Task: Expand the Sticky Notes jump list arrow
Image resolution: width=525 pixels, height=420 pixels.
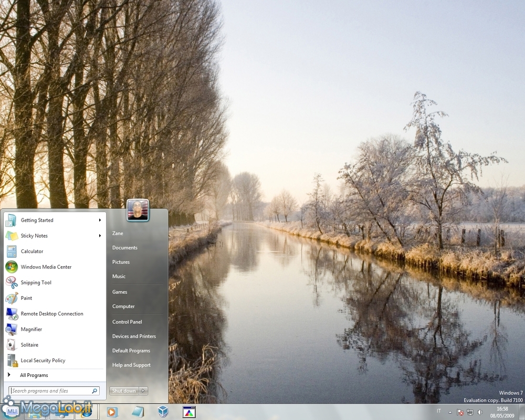Action: point(100,236)
